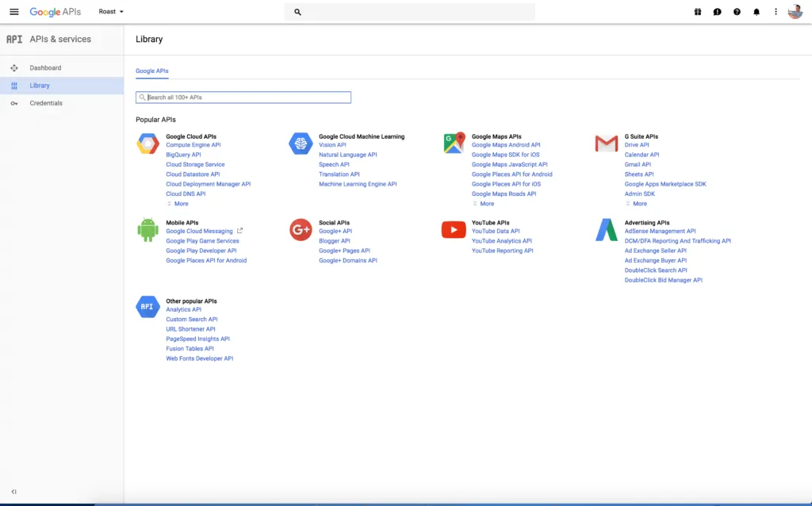
Task: Open the YouTube Analytics API link
Action: pyautogui.click(x=502, y=241)
